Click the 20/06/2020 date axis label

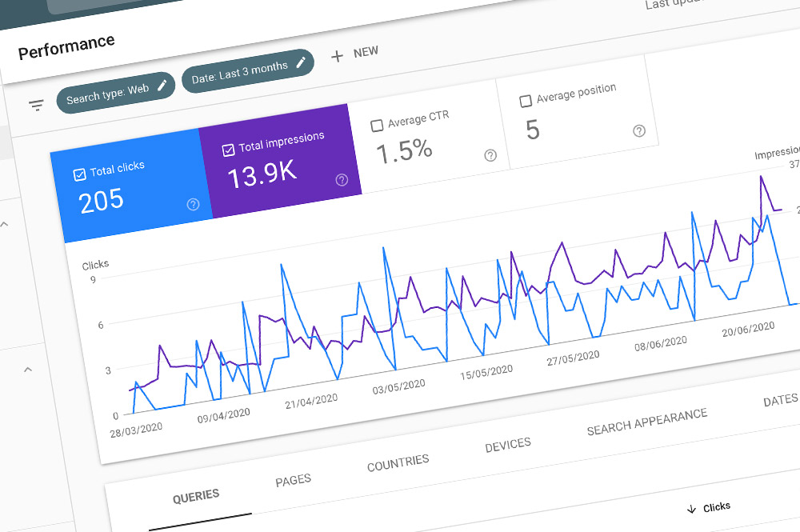749,329
